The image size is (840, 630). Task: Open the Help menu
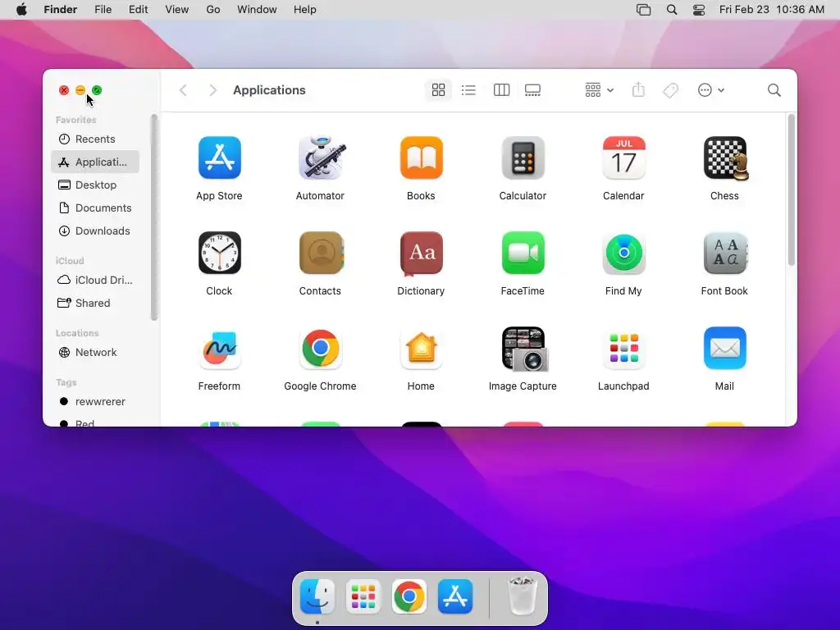point(305,10)
